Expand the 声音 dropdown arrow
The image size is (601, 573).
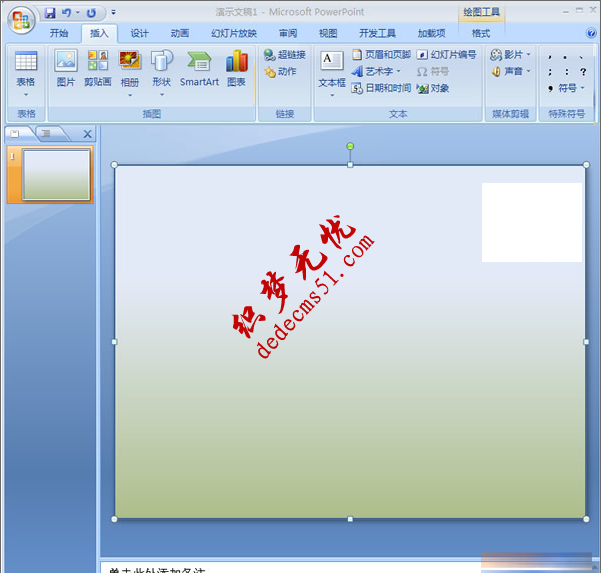[528, 71]
